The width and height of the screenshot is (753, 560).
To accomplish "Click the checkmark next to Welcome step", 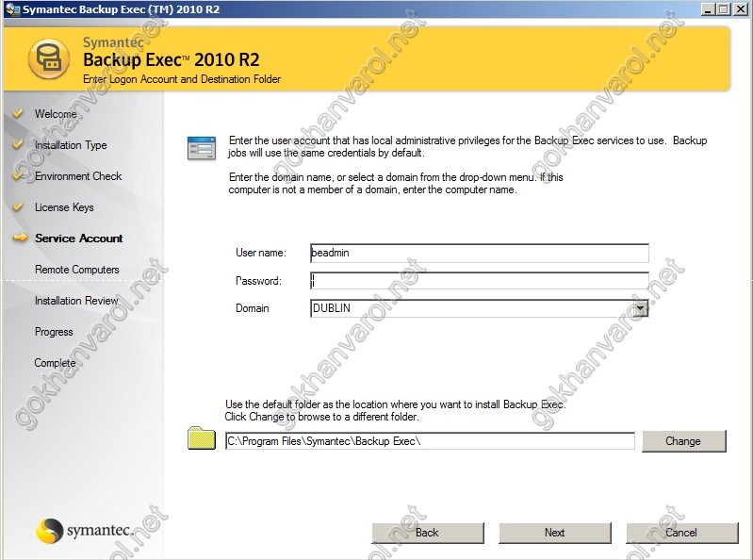I will (x=17, y=114).
